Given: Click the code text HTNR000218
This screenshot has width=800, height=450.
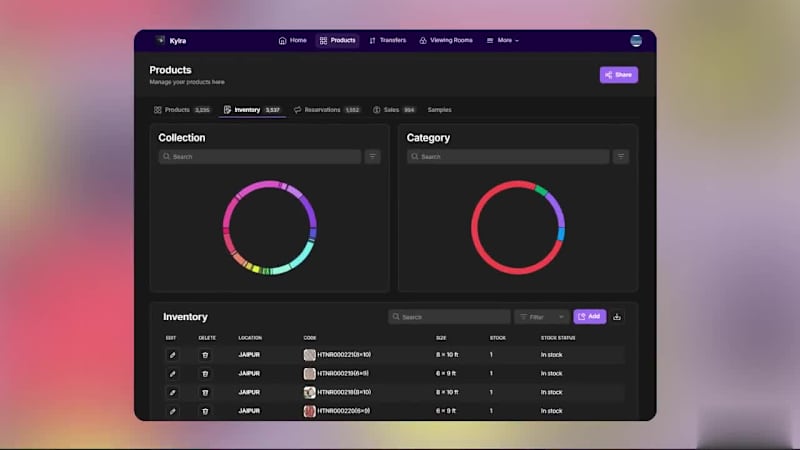Looking at the screenshot, I should point(344,392).
